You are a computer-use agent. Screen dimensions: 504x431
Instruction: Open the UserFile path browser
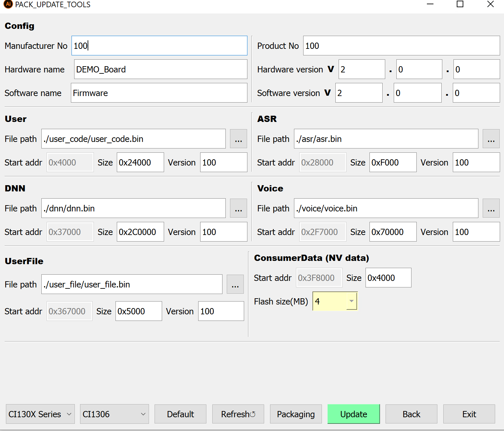coord(235,284)
